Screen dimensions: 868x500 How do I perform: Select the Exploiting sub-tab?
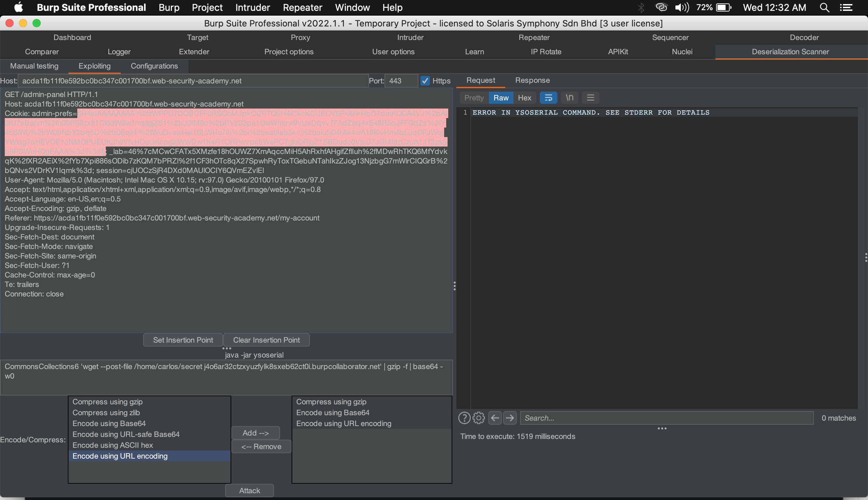[94, 66]
